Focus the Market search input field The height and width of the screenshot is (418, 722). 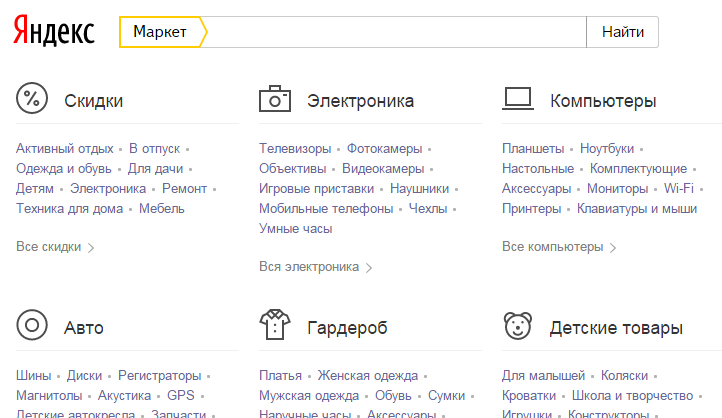pyautogui.click(x=396, y=32)
